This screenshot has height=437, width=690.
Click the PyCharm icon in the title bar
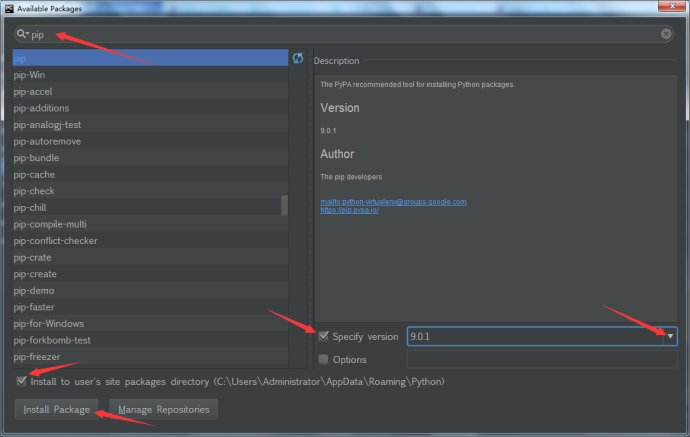click(x=9, y=8)
